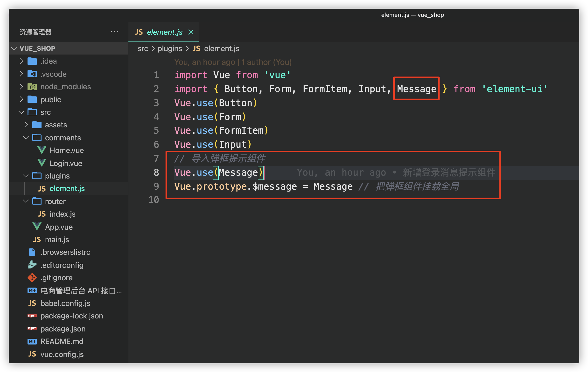
Task: Open Home.vue in the explorer
Action: pyautogui.click(x=68, y=150)
